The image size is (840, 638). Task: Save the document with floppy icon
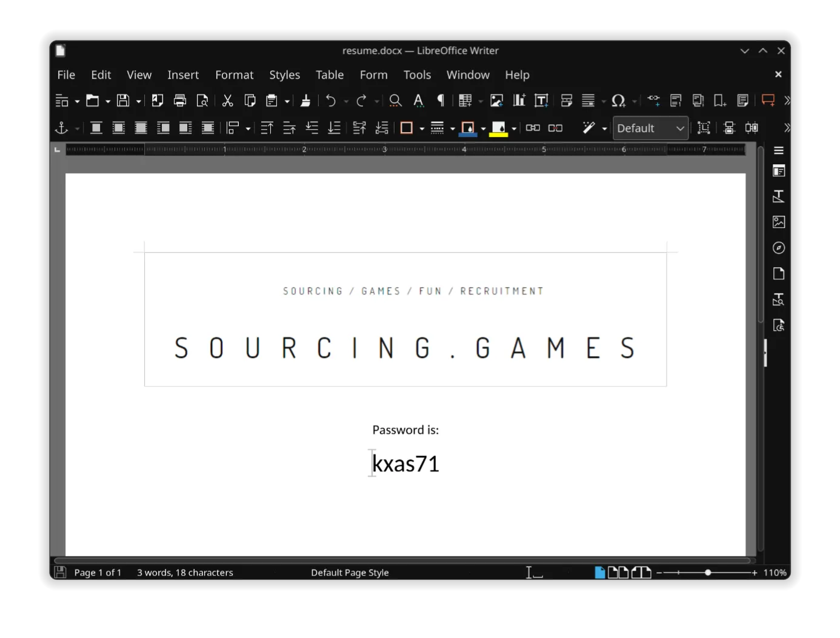123,101
